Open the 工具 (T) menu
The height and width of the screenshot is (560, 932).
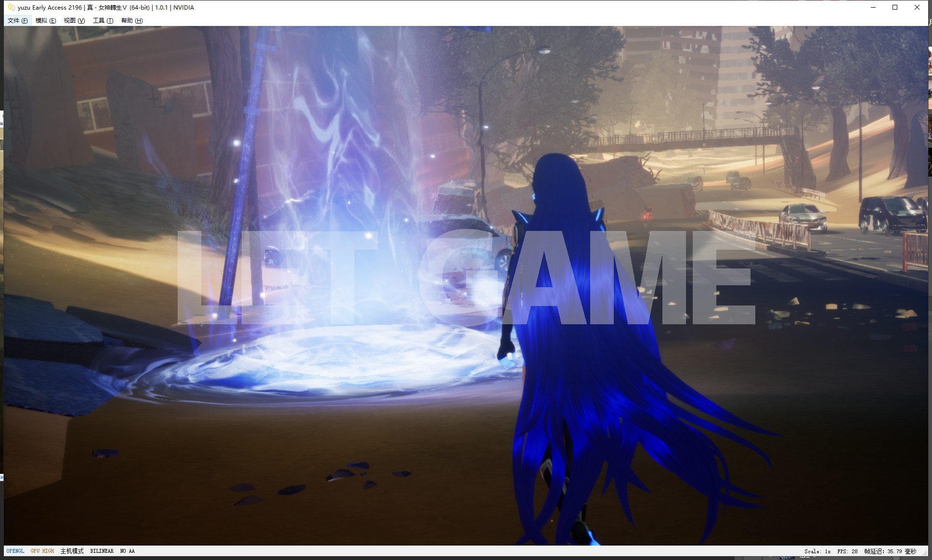tap(103, 21)
